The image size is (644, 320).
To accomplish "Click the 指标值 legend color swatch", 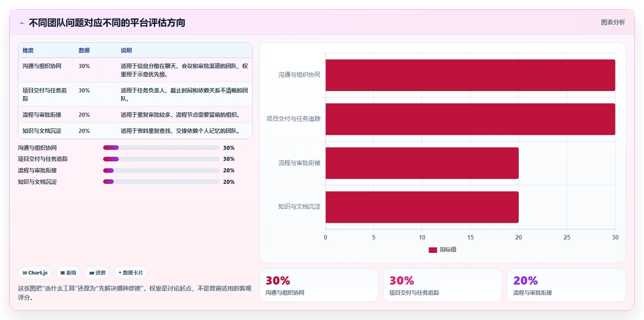I will pyautogui.click(x=433, y=250).
